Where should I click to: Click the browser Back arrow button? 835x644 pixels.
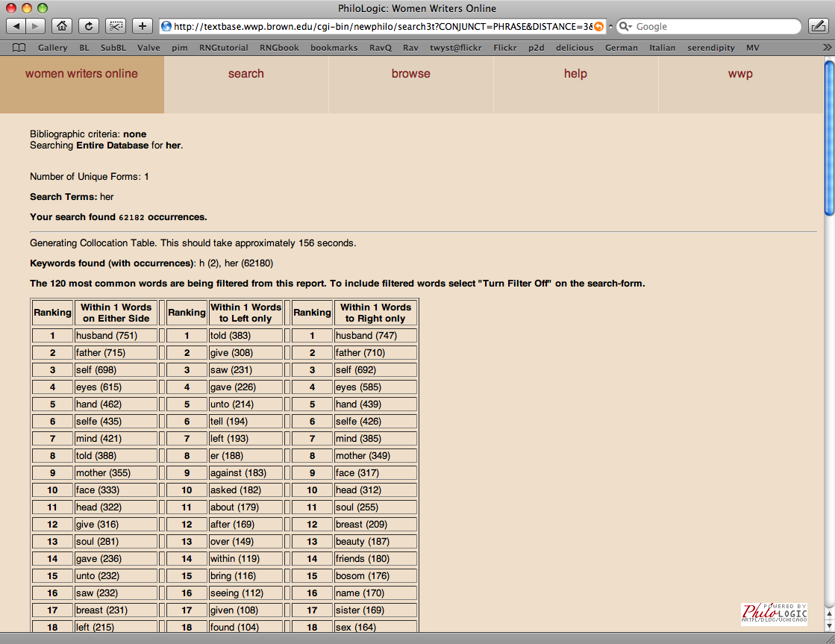(16, 26)
